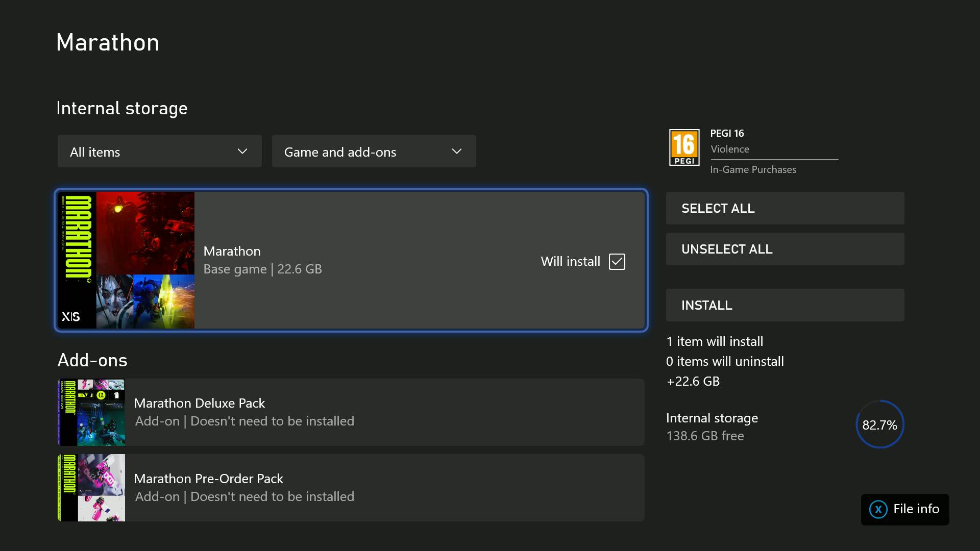Open the All items filter dropdown
The width and height of the screenshot is (980, 551).
159,151
